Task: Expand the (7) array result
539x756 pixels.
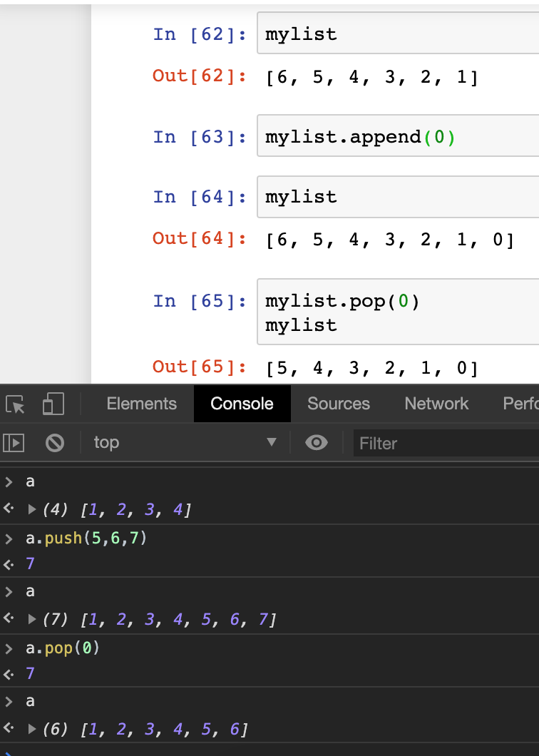Action: pyautogui.click(x=32, y=619)
